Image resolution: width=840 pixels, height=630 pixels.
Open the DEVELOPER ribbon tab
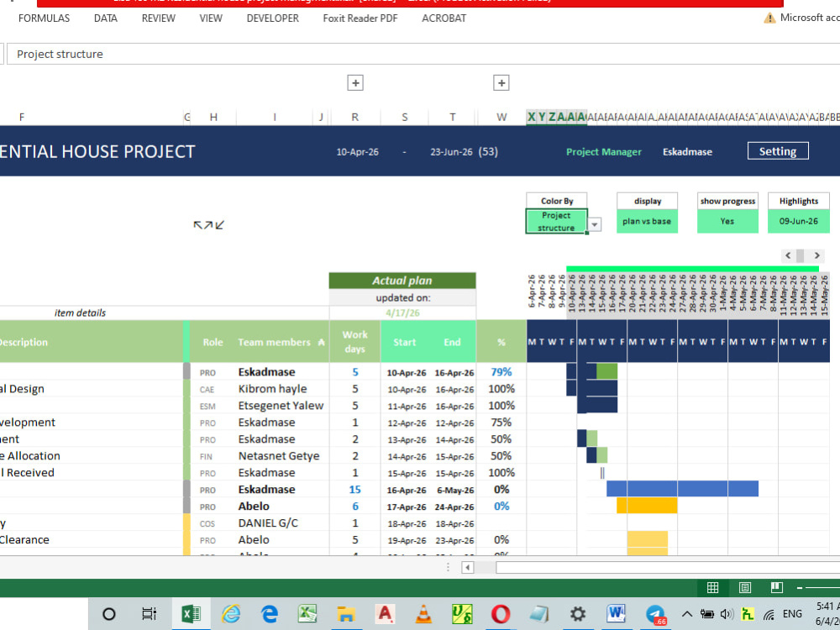coord(273,18)
